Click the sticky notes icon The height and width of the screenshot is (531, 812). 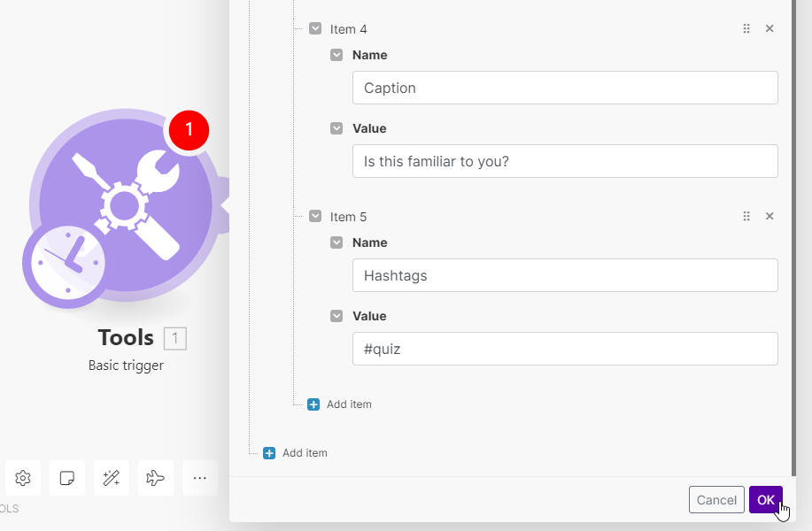coord(67,478)
